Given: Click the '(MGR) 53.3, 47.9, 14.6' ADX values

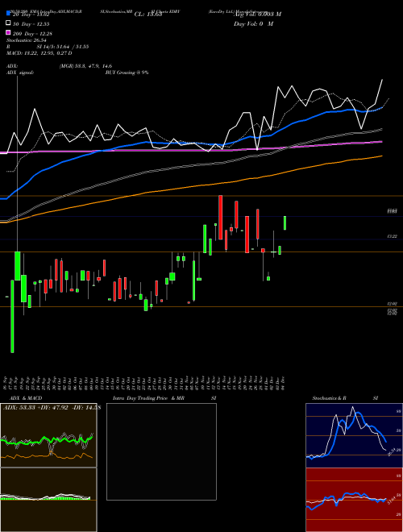Looking at the screenshot, I should 85,66.
